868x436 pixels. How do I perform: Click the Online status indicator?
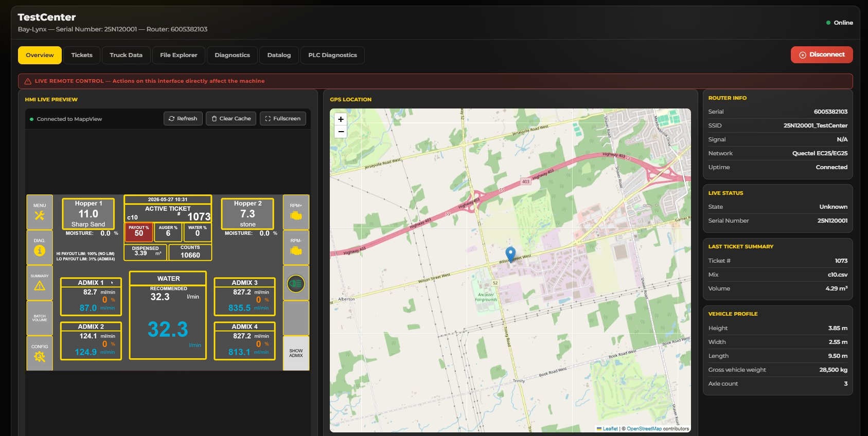(839, 23)
